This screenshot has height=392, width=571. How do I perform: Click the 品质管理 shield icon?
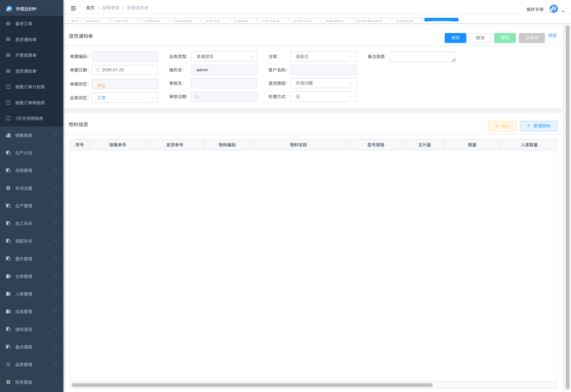pos(8,364)
